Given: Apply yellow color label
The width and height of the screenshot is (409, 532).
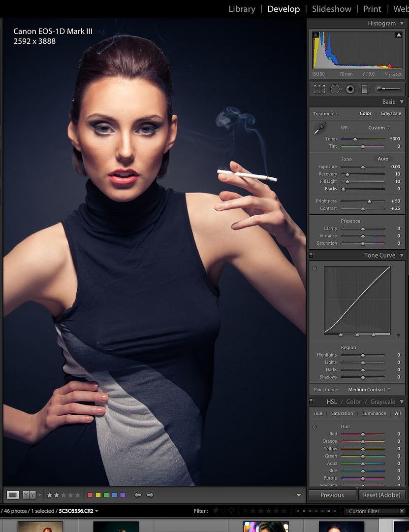Looking at the screenshot, I should coord(98,495).
